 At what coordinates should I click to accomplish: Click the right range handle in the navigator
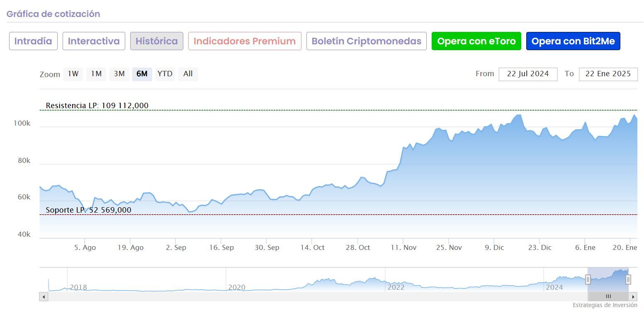click(628, 280)
